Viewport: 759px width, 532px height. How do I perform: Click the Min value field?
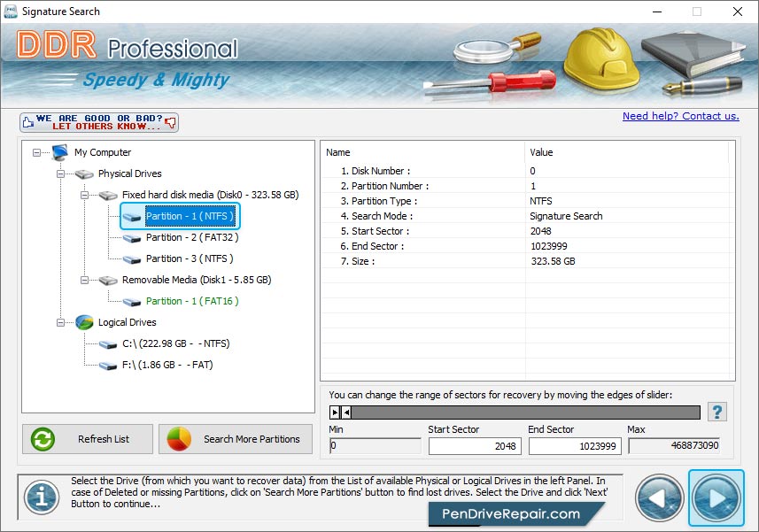pos(376,445)
